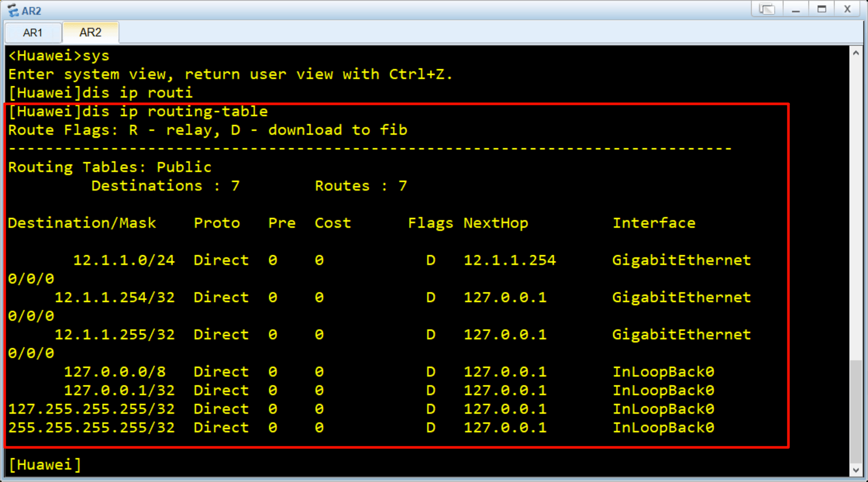
Task: Click the 127.255.255.255/32 destination entry
Action: tap(91, 409)
